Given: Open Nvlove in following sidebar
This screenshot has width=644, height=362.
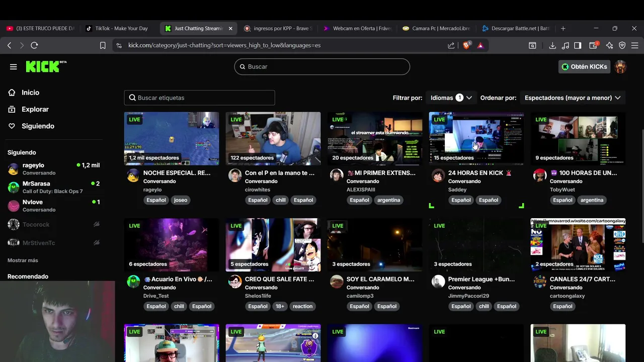Looking at the screenshot, I should click(x=53, y=206).
